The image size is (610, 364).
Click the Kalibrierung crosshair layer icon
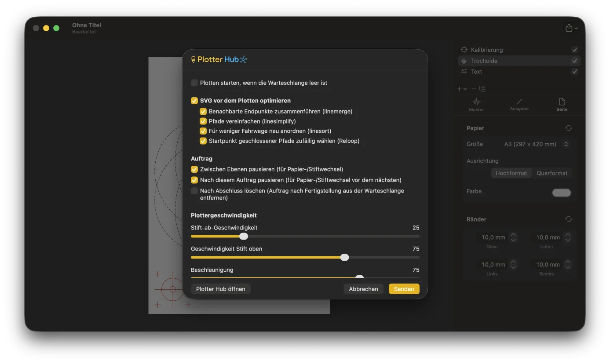coord(464,50)
